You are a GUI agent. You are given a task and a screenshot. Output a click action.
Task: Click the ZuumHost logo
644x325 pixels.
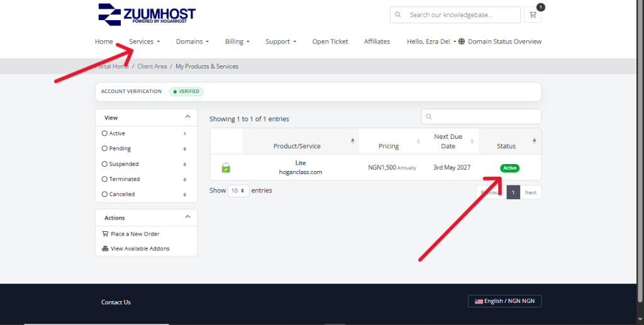click(147, 14)
